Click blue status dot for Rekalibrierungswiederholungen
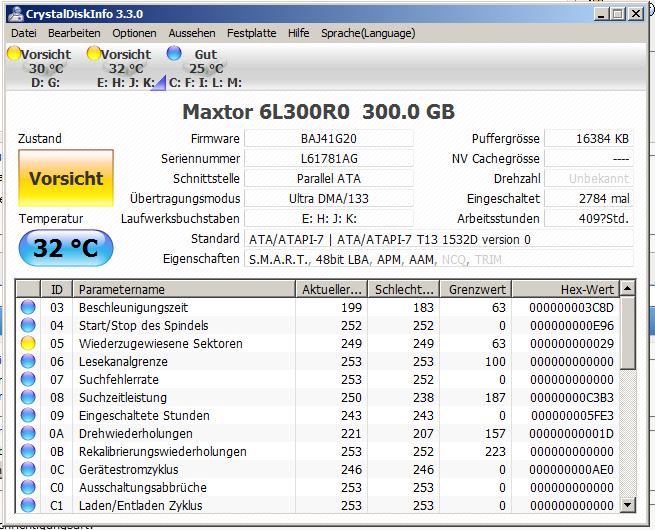This screenshot has height=530, width=655. coord(28,451)
